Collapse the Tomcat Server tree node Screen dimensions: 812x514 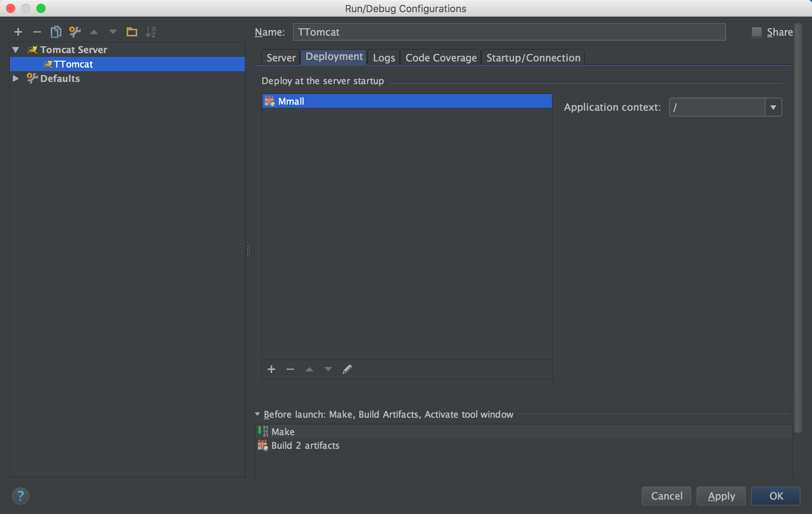[16, 50]
